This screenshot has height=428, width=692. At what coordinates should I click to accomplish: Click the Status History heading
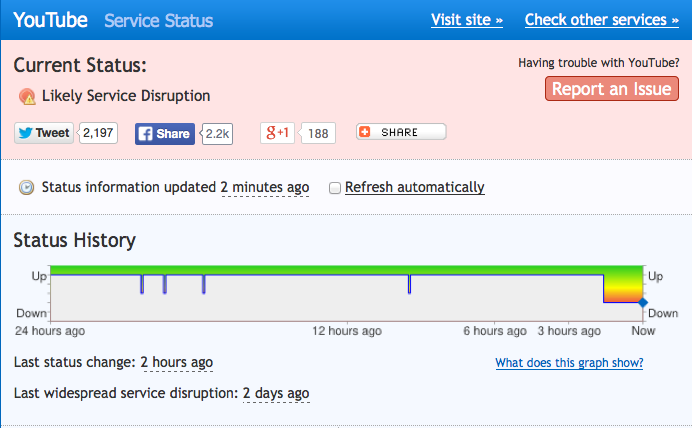click(x=75, y=240)
